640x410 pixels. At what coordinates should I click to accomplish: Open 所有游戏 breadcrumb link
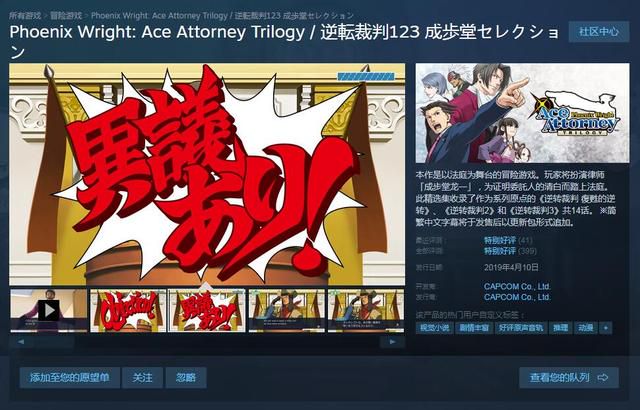coord(25,16)
